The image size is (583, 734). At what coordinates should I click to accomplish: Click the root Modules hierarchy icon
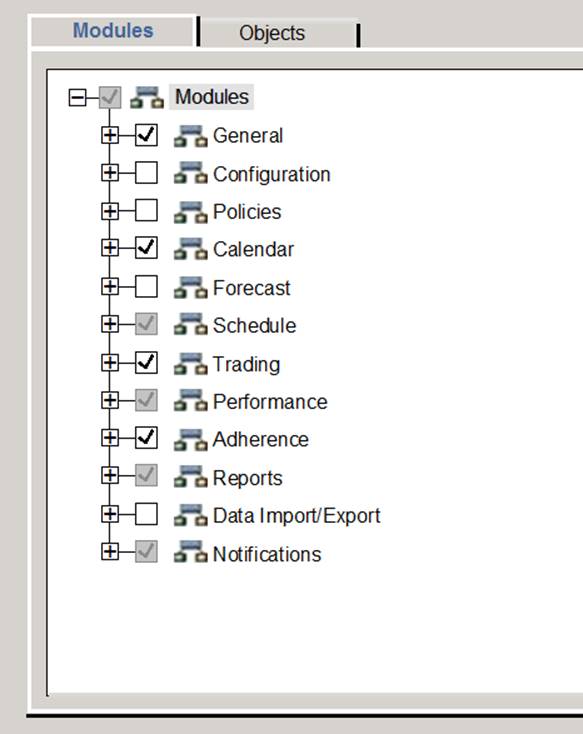[x=147, y=97]
